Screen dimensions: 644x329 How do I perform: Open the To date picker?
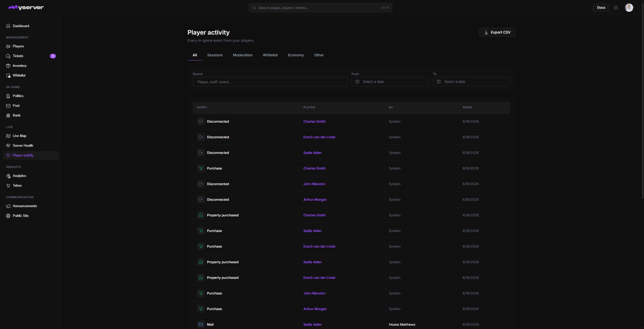point(471,82)
